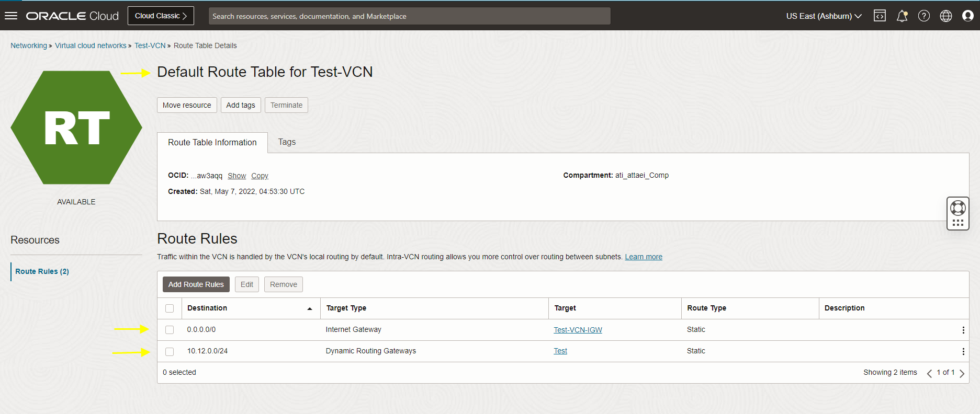Check the 10.12.0.0/24 route rule checkbox
The height and width of the screenshot is (414, 980).
point(170,352)
